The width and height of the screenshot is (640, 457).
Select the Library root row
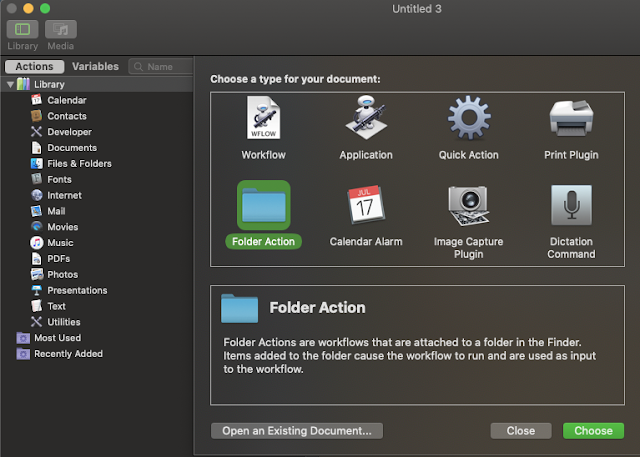pyautogui.click(x=97, y=84)
